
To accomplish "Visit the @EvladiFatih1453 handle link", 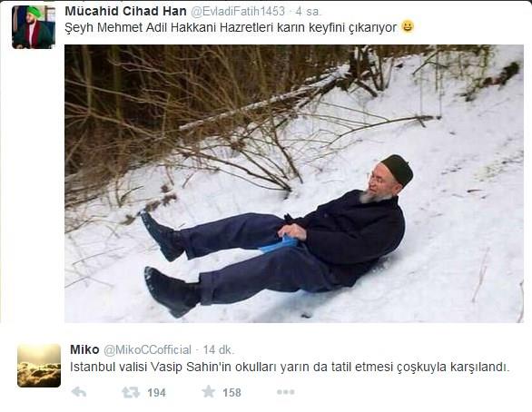I will click(238, 11).
